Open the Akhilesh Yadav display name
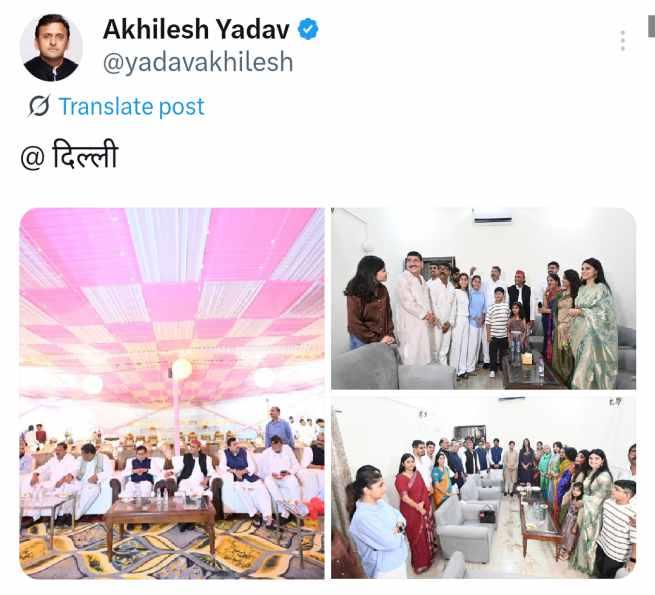The height and width of the screenshot is (595, 655). (196, 29)
